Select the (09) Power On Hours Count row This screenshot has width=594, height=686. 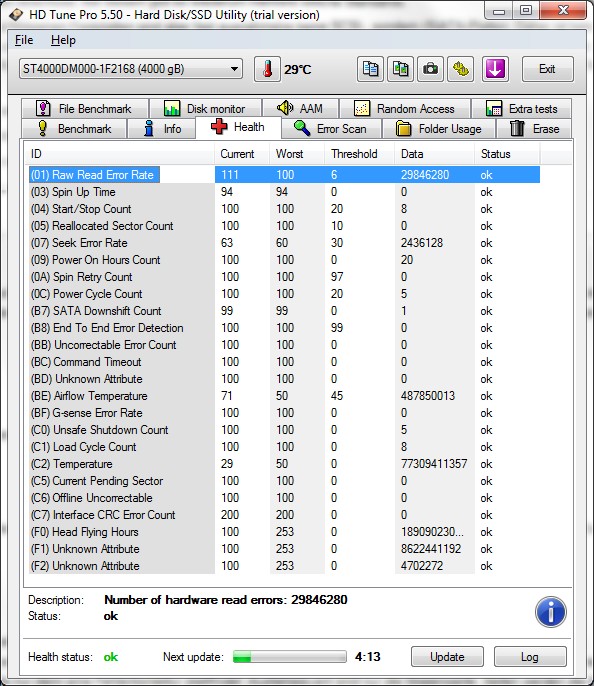[x=284, y=260]
